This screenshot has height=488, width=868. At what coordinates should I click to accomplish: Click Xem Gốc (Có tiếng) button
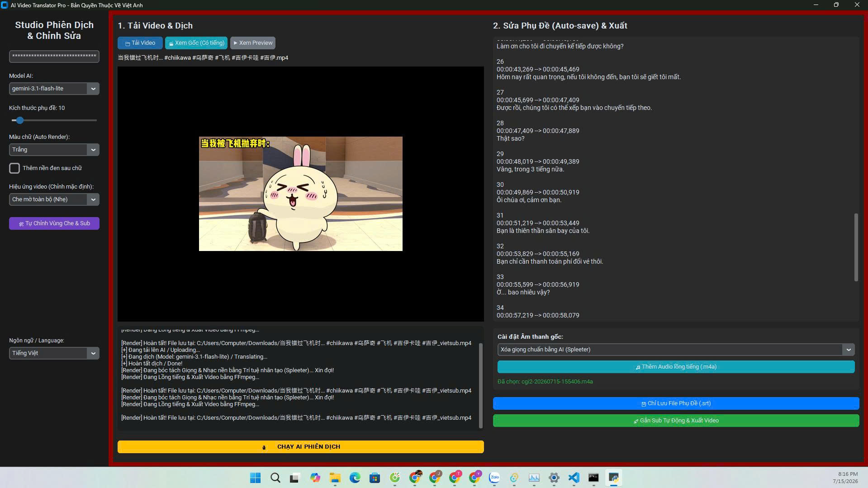pyautogui.click(x=196, y=43)
